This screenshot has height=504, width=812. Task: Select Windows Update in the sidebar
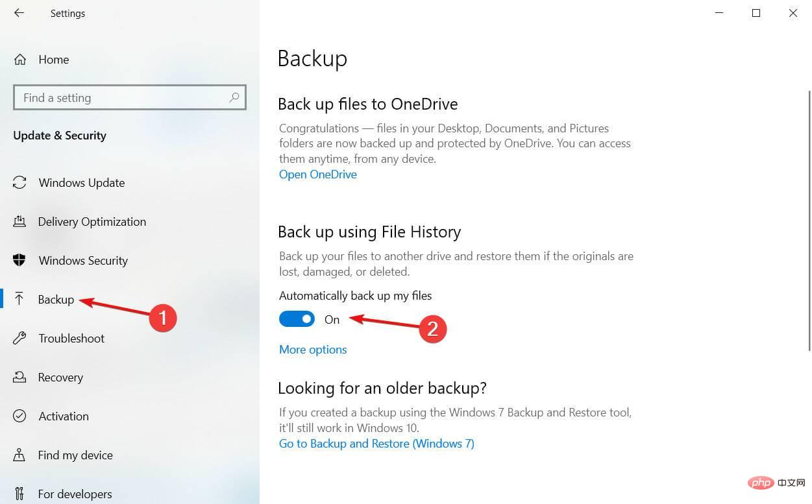[x=81, y=182]
